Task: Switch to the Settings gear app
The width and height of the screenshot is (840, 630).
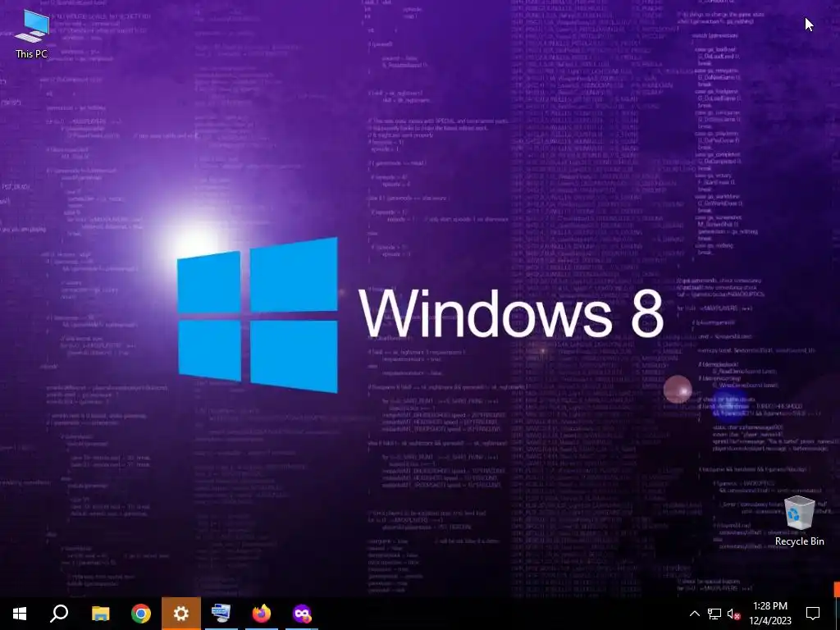Action: 181,614
